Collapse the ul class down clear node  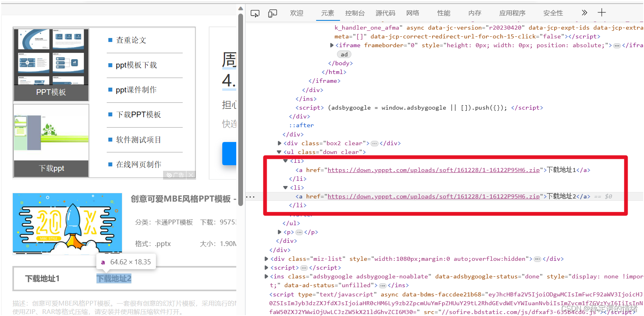(x=279, y=152)
